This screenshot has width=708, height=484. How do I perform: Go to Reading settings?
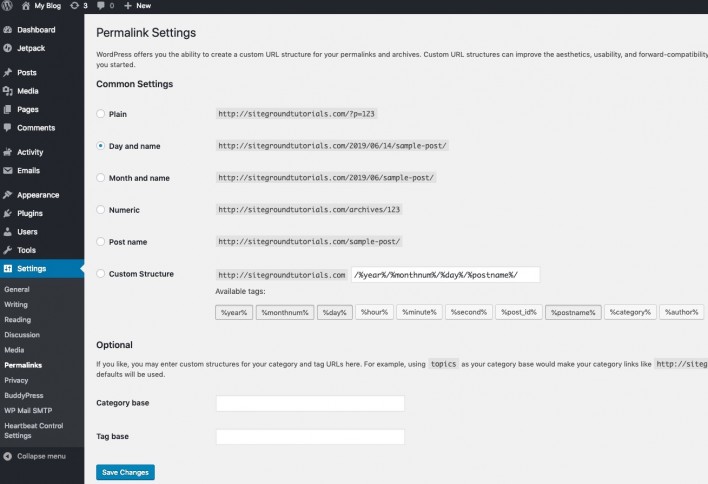18,320
